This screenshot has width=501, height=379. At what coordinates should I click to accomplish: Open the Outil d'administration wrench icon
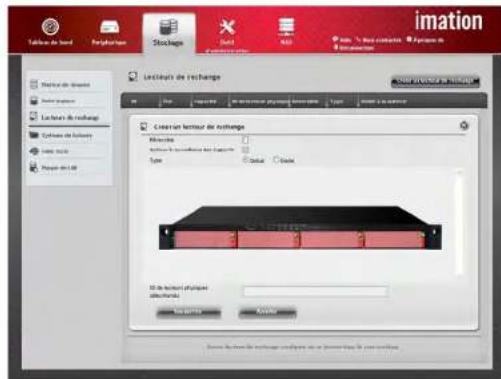click(x=227, y=27)
